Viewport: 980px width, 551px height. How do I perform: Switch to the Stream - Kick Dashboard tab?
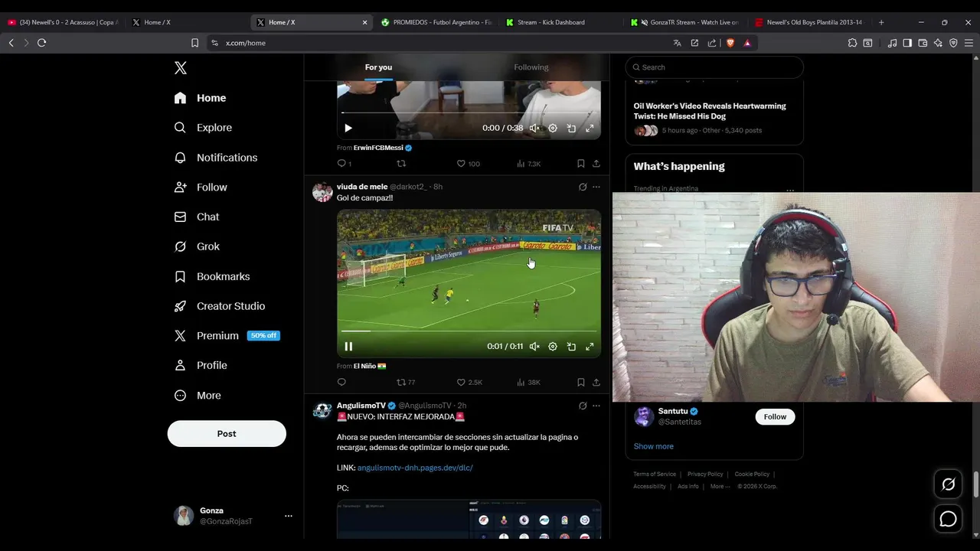coord(561,22)
